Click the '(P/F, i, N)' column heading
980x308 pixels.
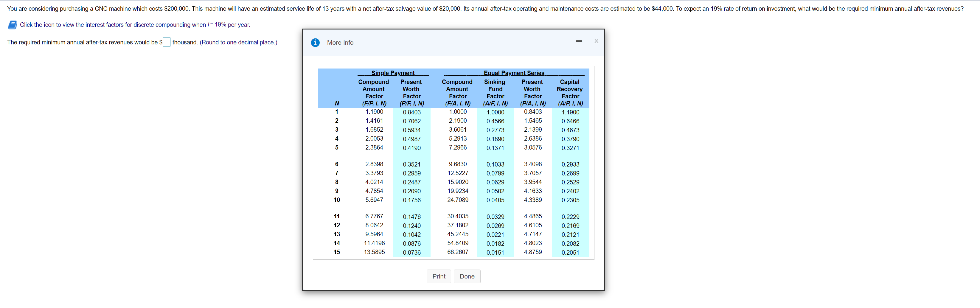click(411, 103)
